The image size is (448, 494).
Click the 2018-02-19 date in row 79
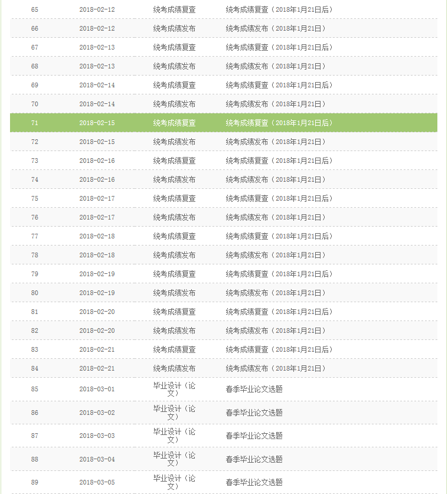click(x=97, y=274)
